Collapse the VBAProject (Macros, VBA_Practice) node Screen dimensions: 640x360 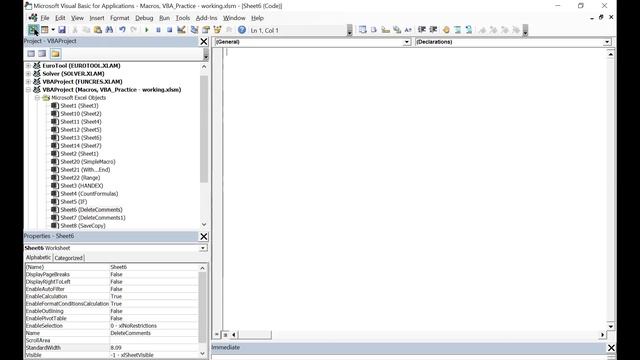(28, 90)
